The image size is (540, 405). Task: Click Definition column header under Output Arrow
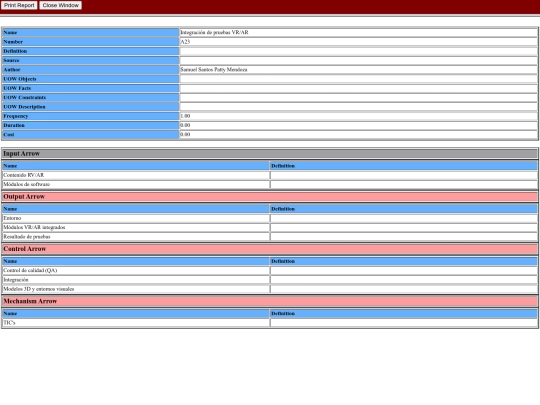coord(404,209)
